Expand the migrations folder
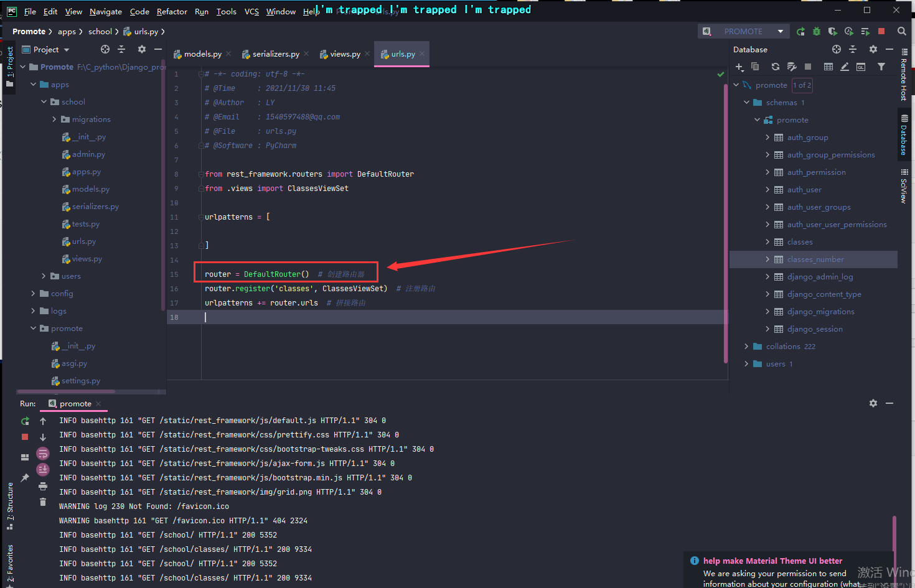The height and width of the screenshot is (588, 915). [54, 119]
